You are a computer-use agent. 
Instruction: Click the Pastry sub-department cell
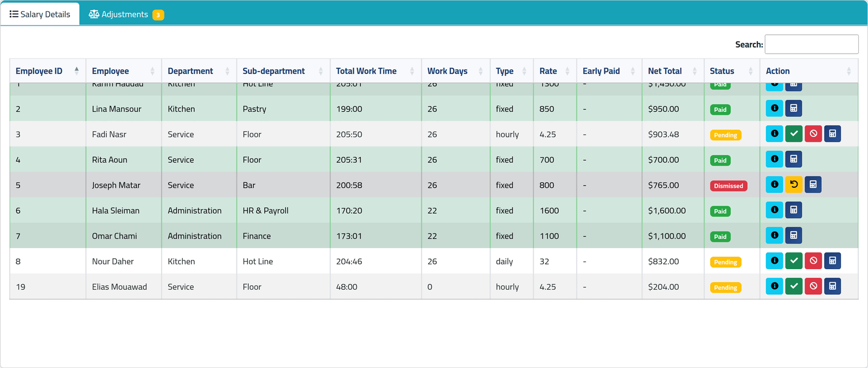283,109
